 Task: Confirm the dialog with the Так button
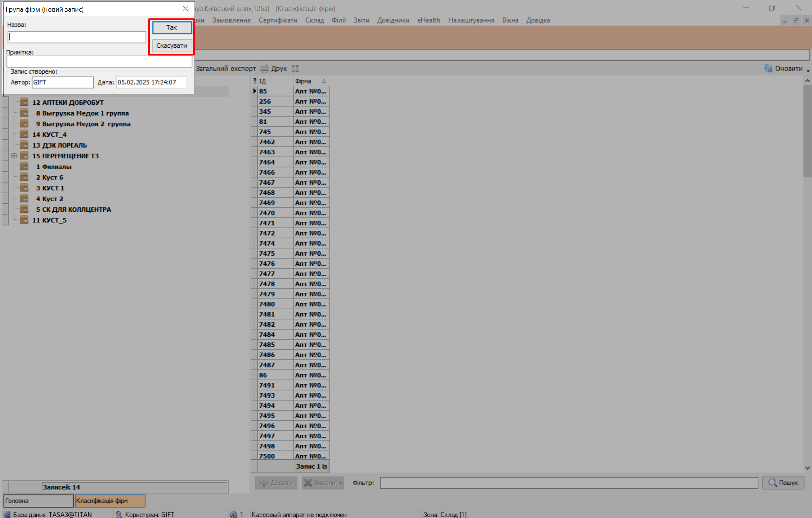click(x=172, y=27)
